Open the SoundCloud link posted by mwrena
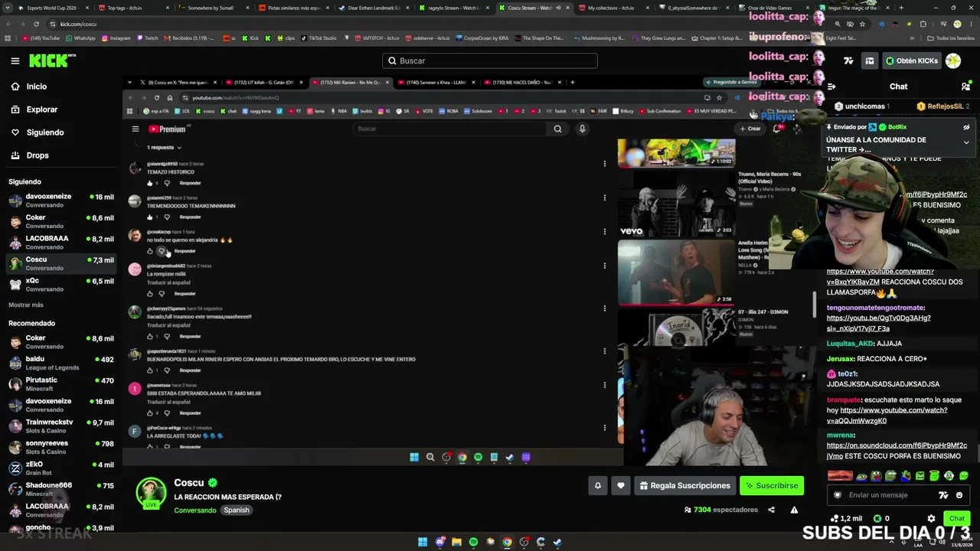 click(x=897, y=450)
